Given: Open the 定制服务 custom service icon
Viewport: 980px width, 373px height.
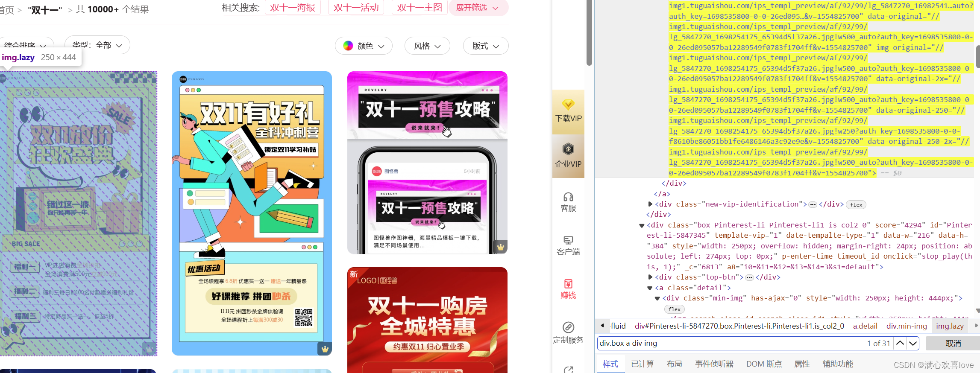Looking at the screenshot, I should coord(568,327).
